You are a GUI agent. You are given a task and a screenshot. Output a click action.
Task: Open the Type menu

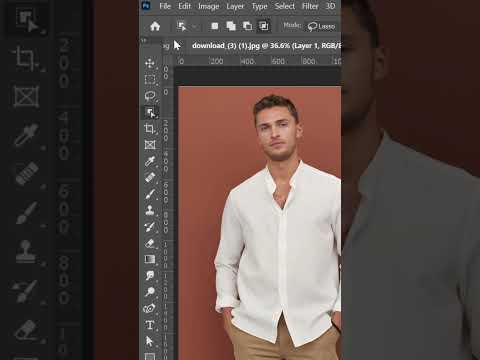coord(259,6)
